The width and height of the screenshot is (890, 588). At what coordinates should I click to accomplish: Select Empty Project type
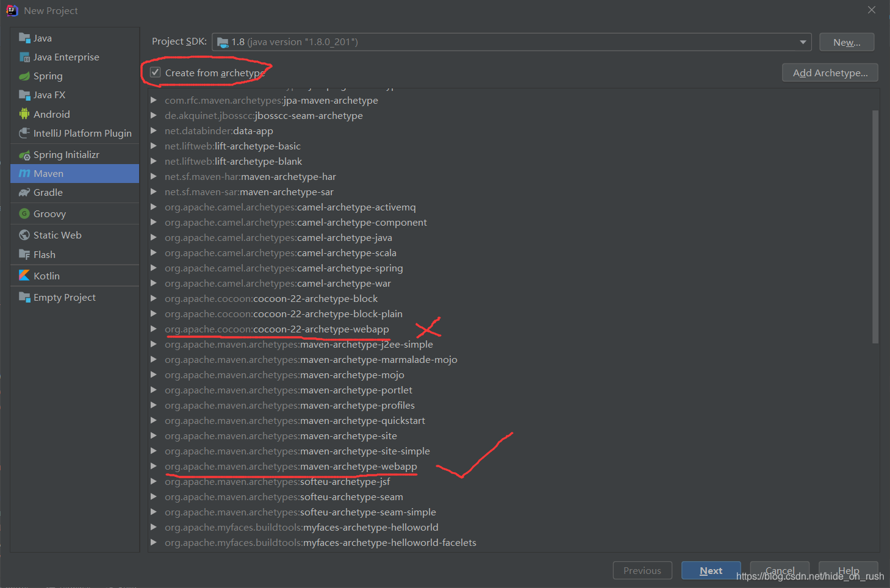(x=74, y=297)
